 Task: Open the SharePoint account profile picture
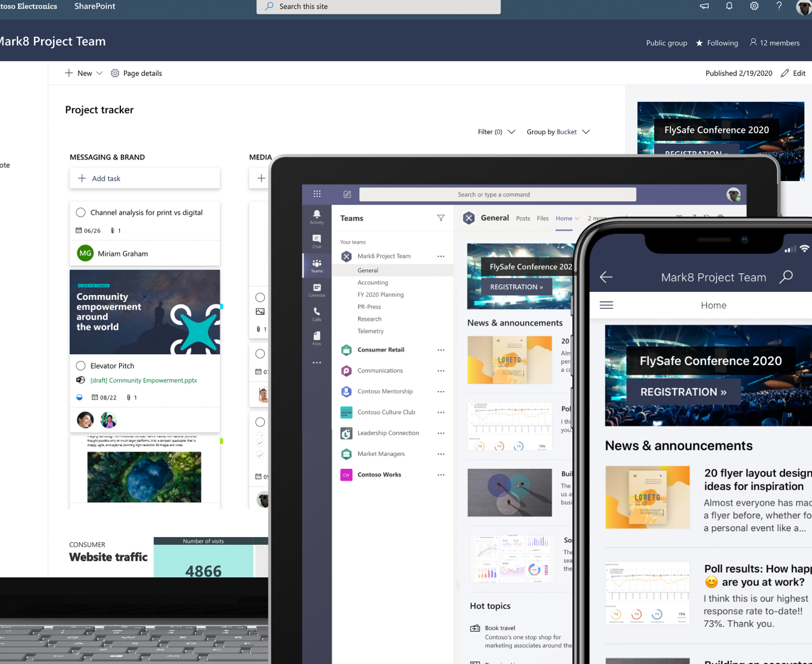804,7
